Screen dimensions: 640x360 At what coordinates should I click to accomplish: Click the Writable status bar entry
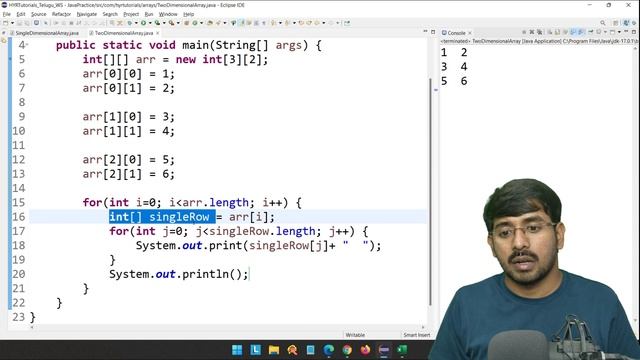coord(355,335)
